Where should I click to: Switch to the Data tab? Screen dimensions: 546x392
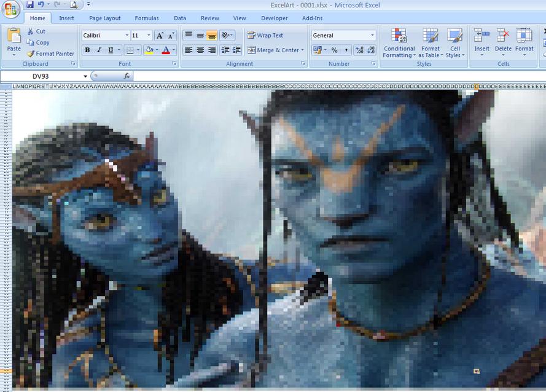180,18
